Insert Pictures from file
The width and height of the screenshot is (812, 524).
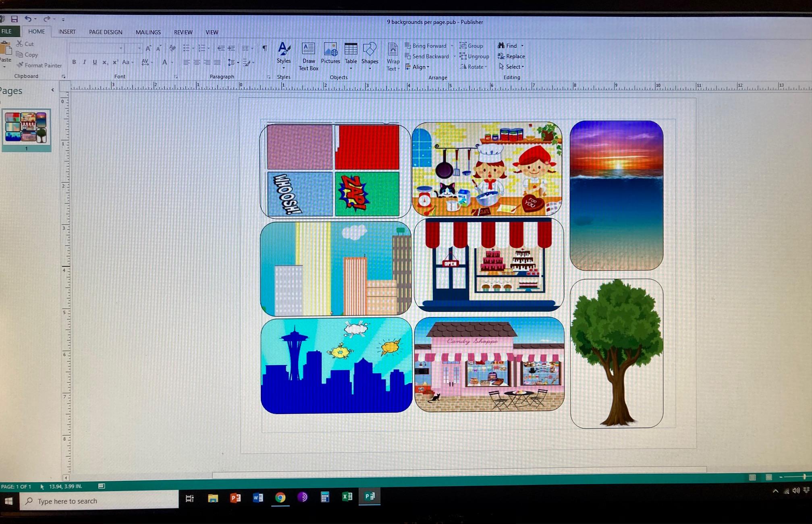click(x=330, y=54)
